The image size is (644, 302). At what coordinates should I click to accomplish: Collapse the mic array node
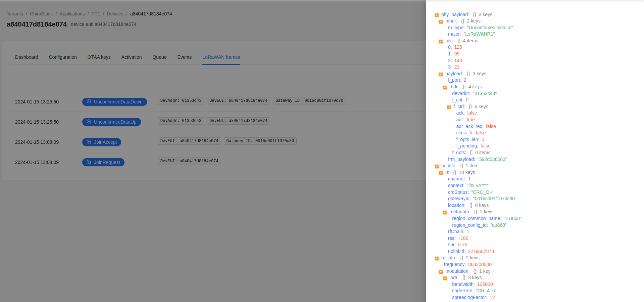click(441, 41)
